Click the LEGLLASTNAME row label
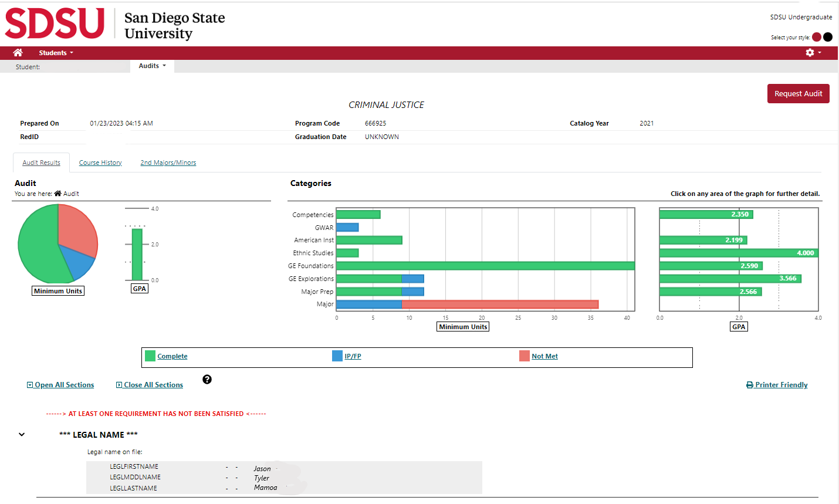The image size is (839, 504). pos(133,488)
